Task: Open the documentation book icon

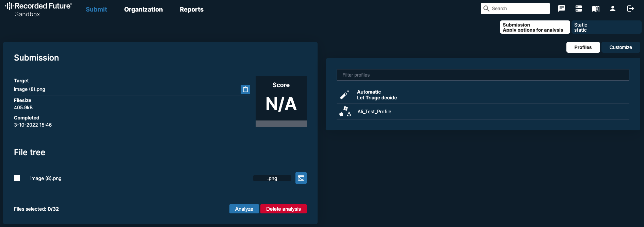Action: tap(596, 9)
